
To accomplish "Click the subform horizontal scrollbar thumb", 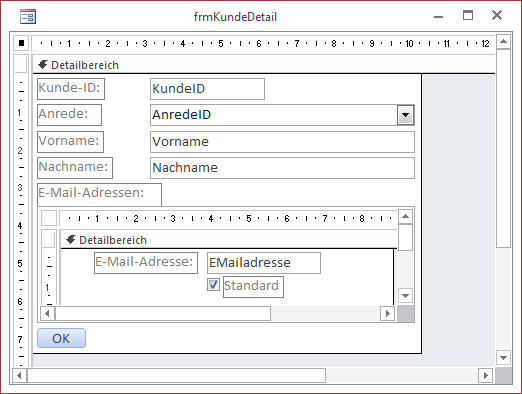I will point(163,314).
